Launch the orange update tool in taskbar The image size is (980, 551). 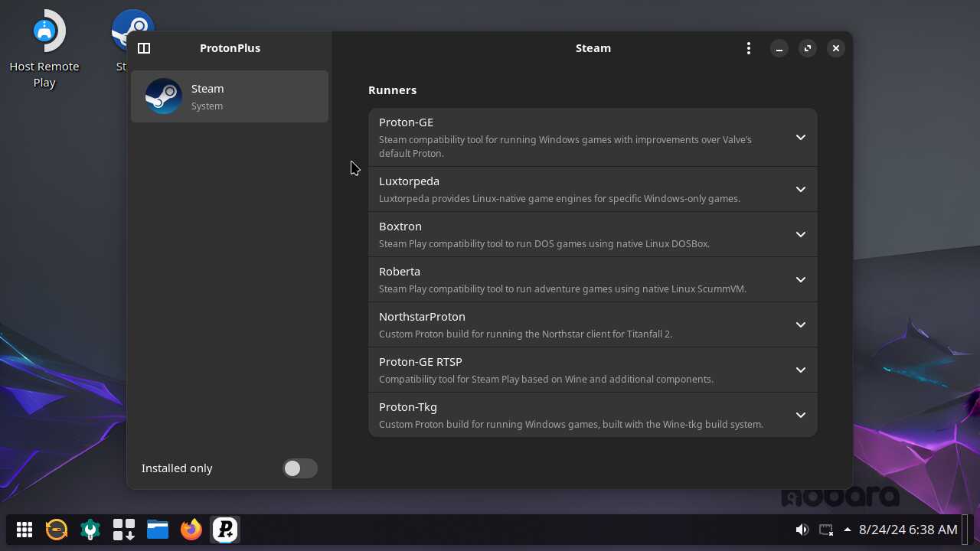click(x=57, y=530)
